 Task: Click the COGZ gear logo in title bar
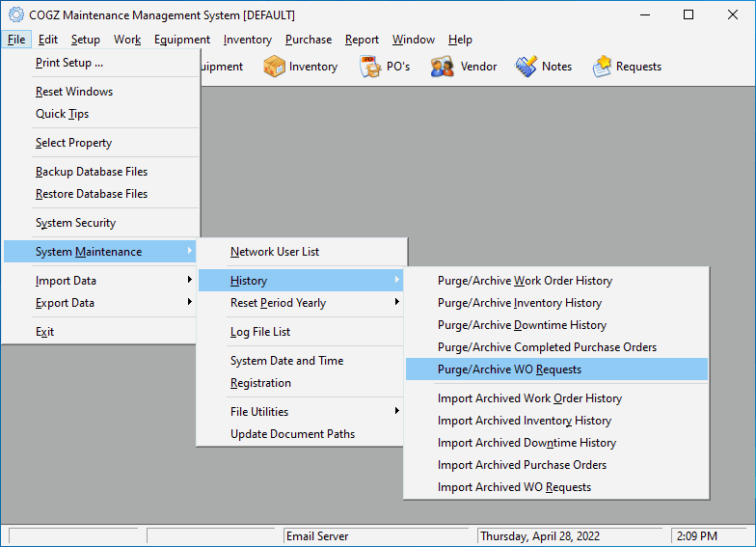tap(15, 15)
